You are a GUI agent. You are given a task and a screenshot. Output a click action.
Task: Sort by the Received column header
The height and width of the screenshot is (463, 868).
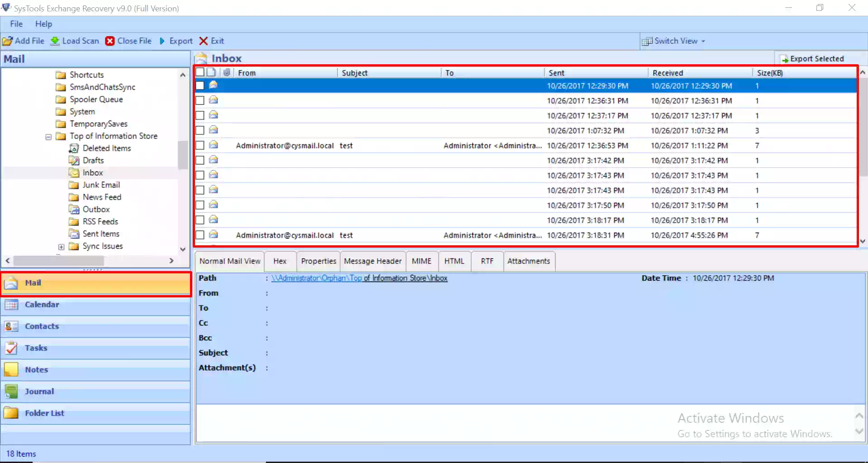click(x=700, y=73)
